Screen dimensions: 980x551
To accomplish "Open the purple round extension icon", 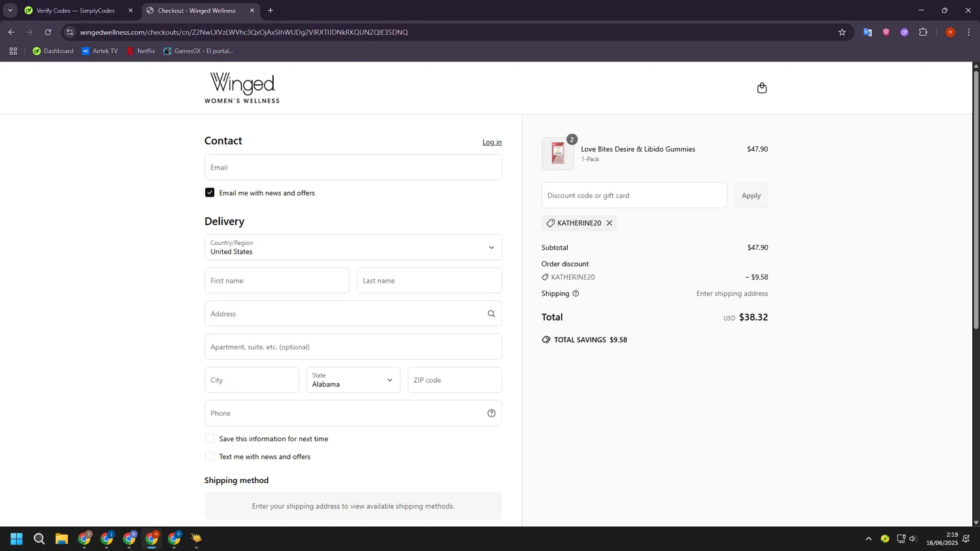I will 904,32.
